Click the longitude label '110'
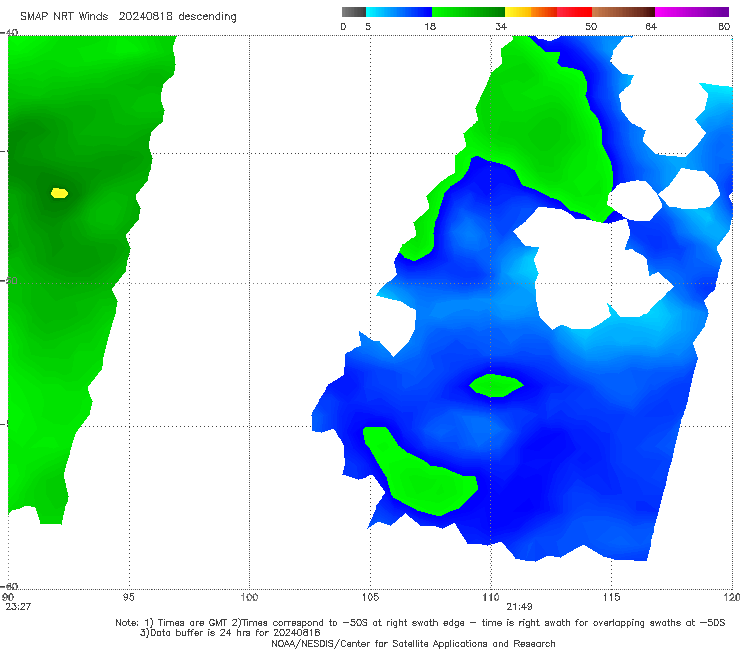This screenshot has height=650, width=740. point(491,597)
